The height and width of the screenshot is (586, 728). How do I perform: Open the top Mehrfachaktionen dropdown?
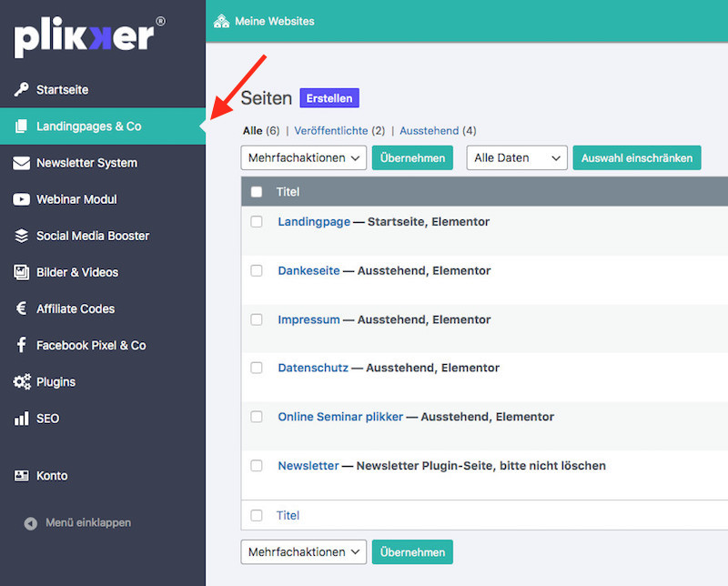tap(303, 157)
